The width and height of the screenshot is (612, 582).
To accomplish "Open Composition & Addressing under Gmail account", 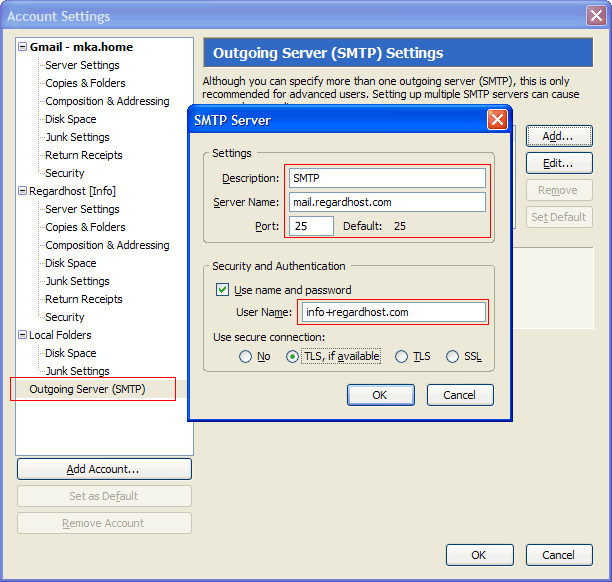I will [x=107, y=101].
